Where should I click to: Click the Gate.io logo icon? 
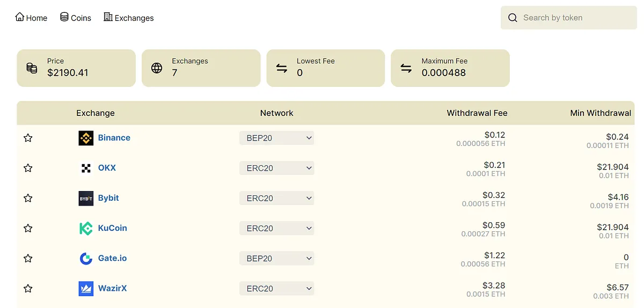click(86, 258)
